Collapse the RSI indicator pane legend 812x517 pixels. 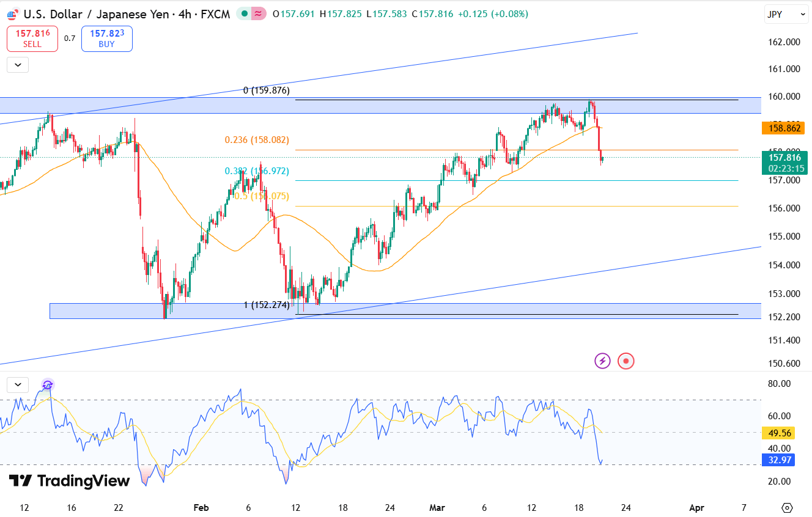(18, 384)
